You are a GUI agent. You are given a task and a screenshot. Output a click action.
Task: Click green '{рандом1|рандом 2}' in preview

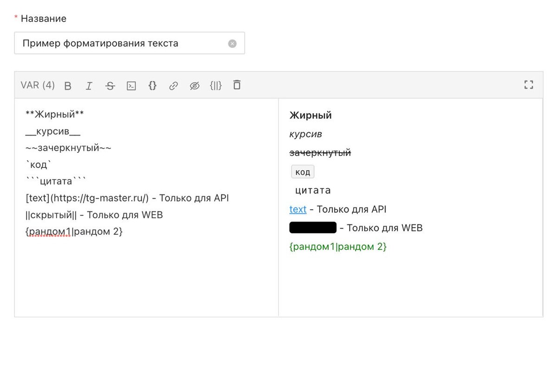(x=338, y=246)
